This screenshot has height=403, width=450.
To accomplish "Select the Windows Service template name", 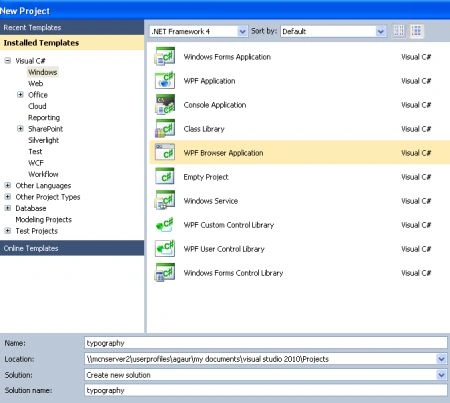I will pos(211,201).
